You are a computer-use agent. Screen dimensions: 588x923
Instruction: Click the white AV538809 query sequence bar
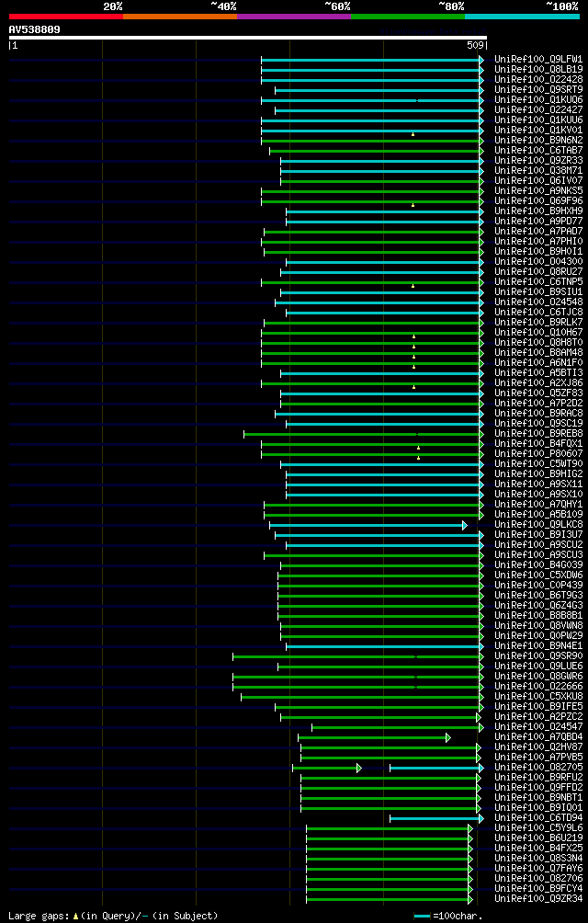[247, 38]
